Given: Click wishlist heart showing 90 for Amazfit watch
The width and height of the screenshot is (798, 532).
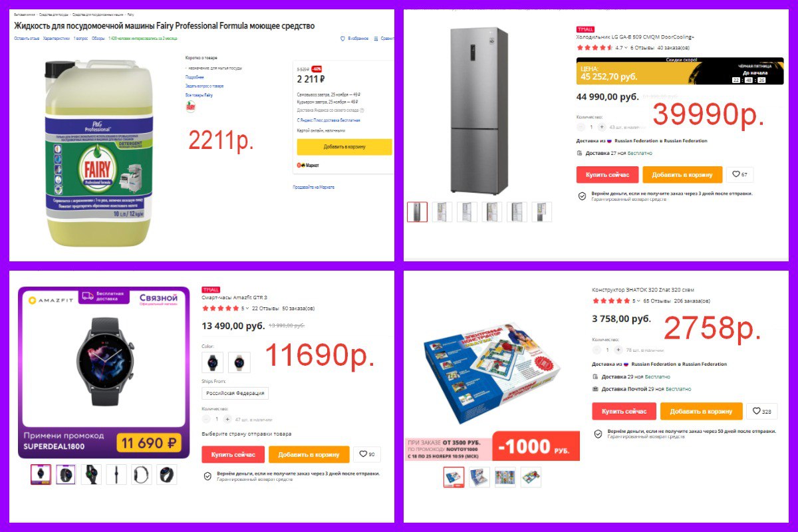Looking at the screenshot, I should pos(367,454).
